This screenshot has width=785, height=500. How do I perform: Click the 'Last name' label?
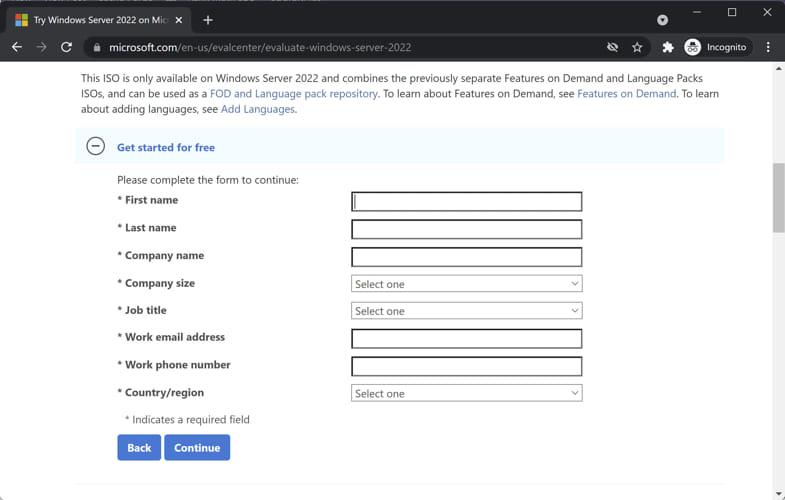pos(150,228)
